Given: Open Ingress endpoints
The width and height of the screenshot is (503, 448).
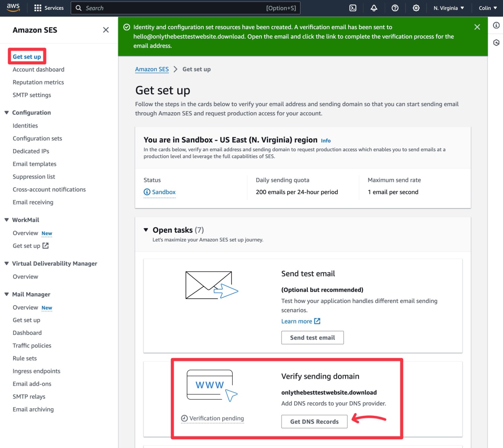Looking at the screenshot, I should pos(37,371).
